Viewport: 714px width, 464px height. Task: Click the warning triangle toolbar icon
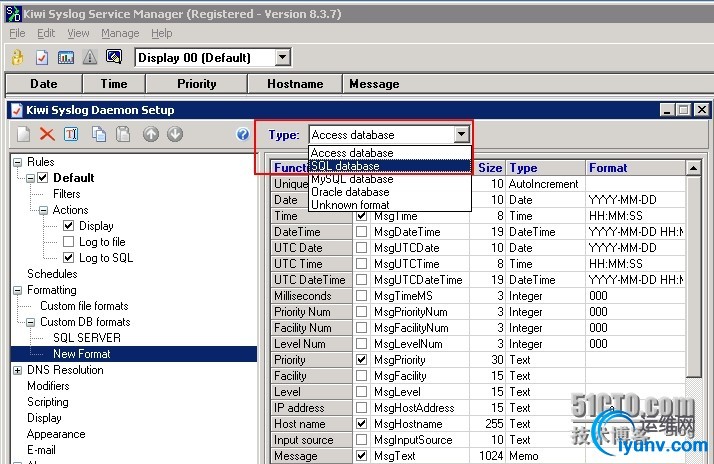(90, 58)
